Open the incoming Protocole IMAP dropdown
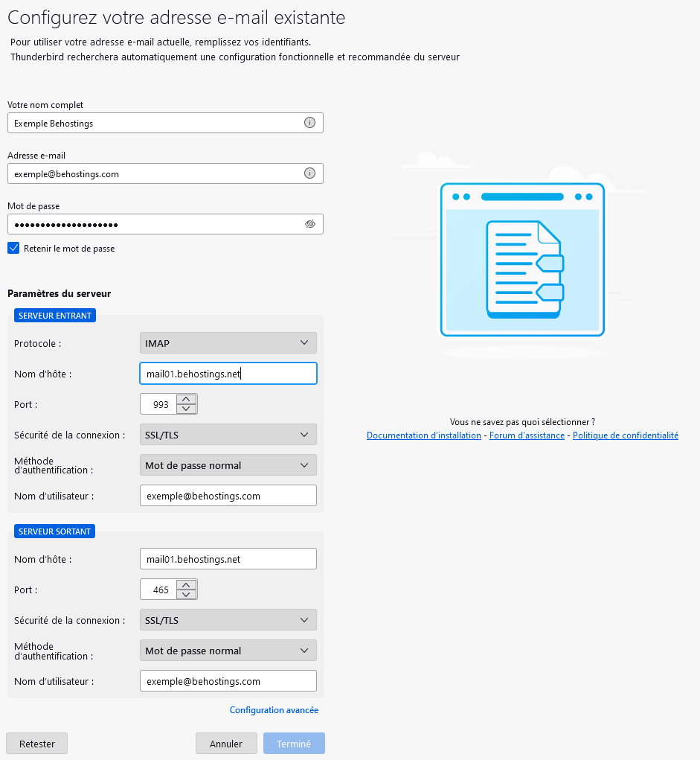700x760 pixels. pos(228,343)
